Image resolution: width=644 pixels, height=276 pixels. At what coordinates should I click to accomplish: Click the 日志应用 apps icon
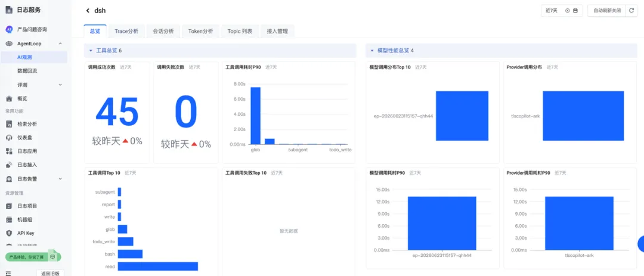tap(9, 151)
